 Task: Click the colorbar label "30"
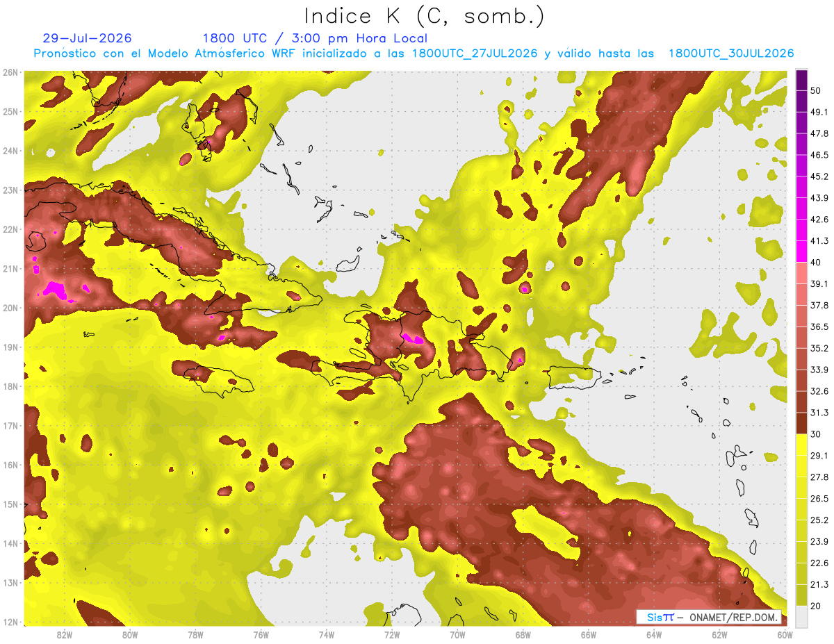click(816, 434)
